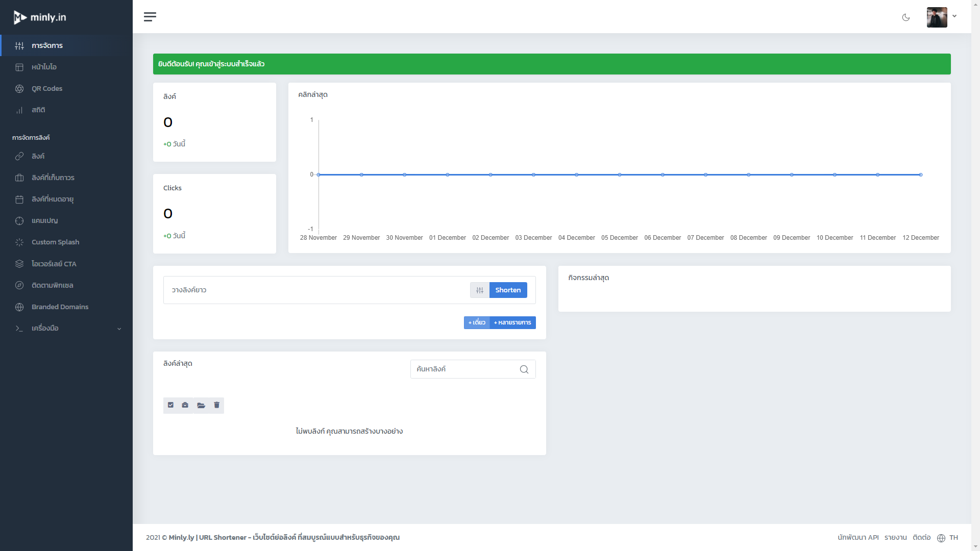Click the folder bundle icon

pos(201,405)
